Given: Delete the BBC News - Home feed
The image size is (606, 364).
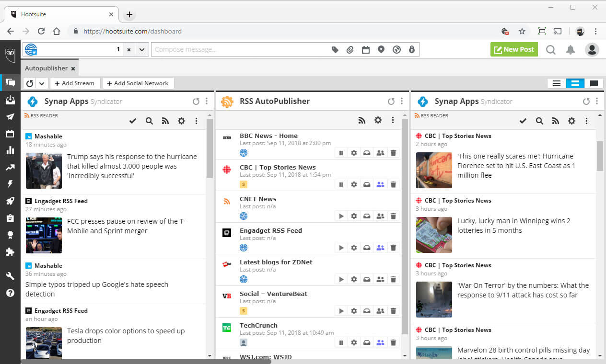Looking at the screenshot, I should click(x=394, y=153).
